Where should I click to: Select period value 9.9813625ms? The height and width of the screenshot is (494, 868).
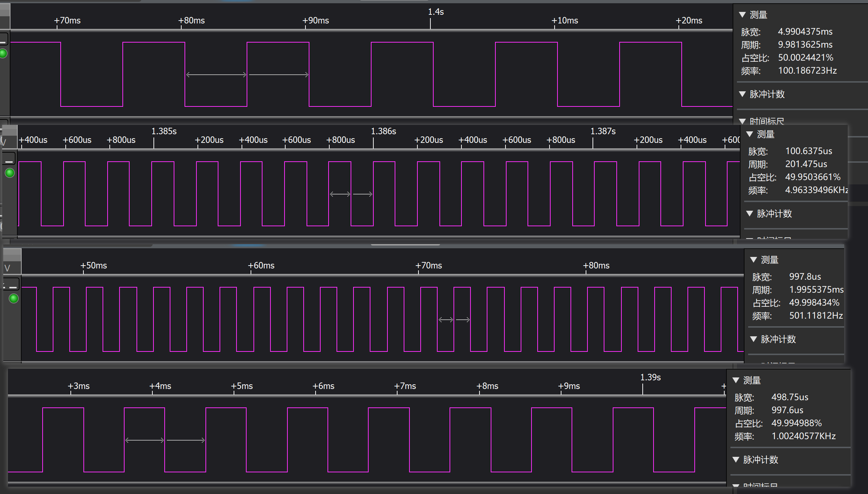tap(805, 45)
